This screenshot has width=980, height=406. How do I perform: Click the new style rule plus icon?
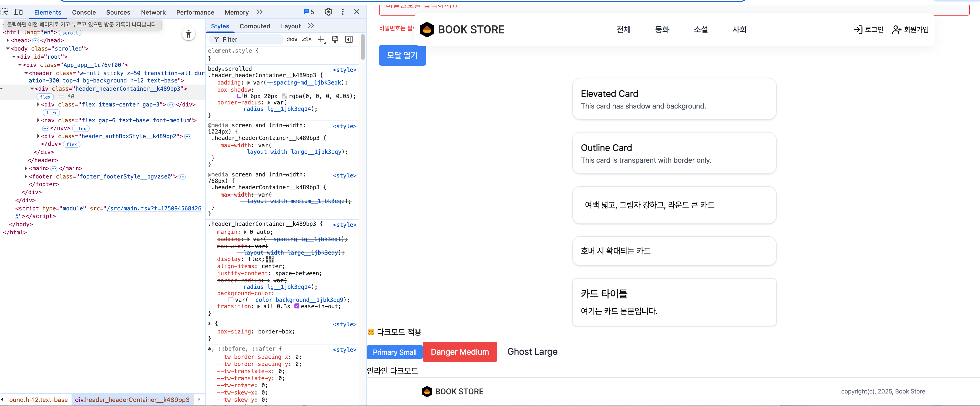(321, 40)
